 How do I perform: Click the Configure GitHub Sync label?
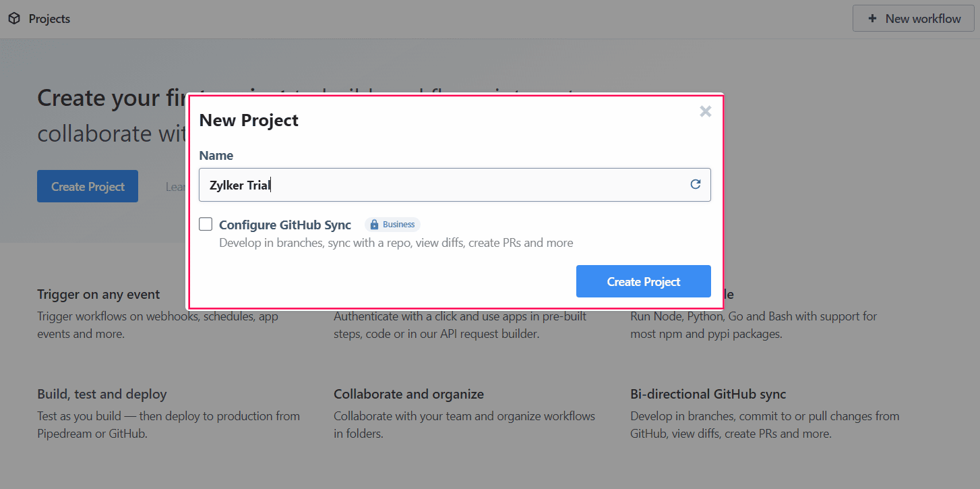[285, 225]
